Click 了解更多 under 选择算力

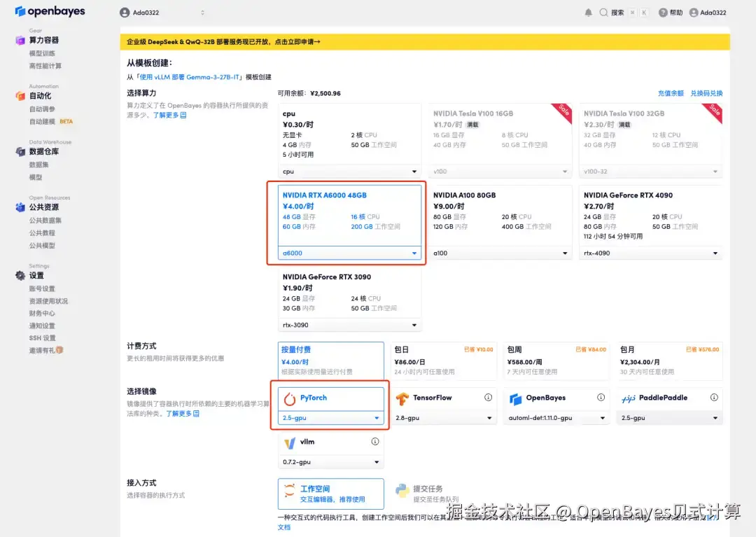coord(169,116)
